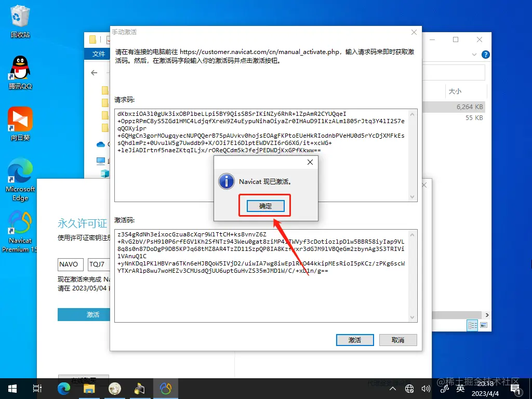Open the Navicat taskbar icon

[x=166, y=389]
